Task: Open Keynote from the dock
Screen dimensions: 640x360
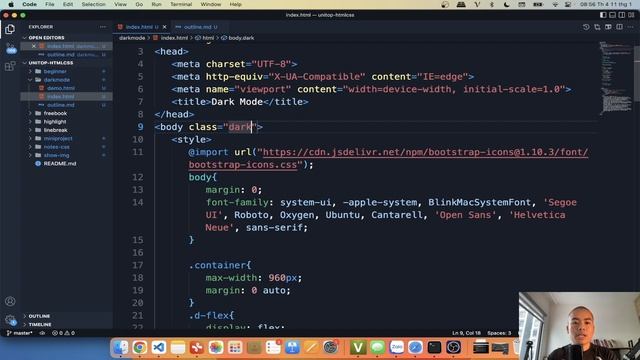Action: click(292, 347)
